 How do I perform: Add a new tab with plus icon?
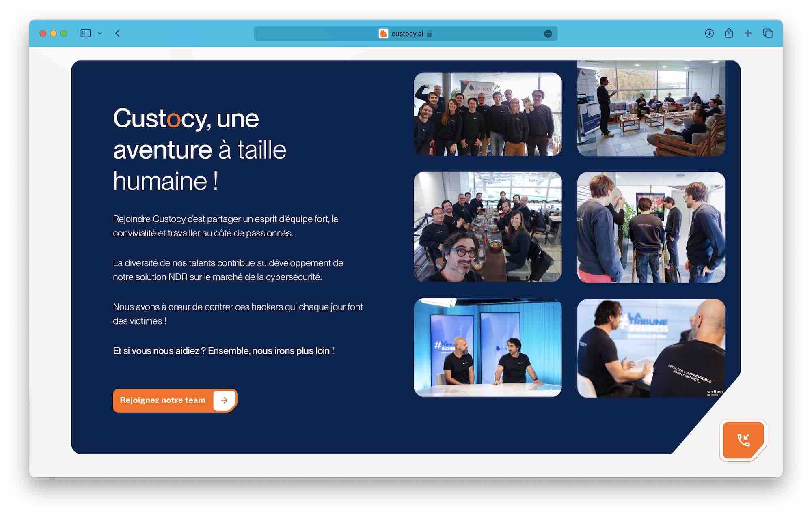tap(748, 33)
